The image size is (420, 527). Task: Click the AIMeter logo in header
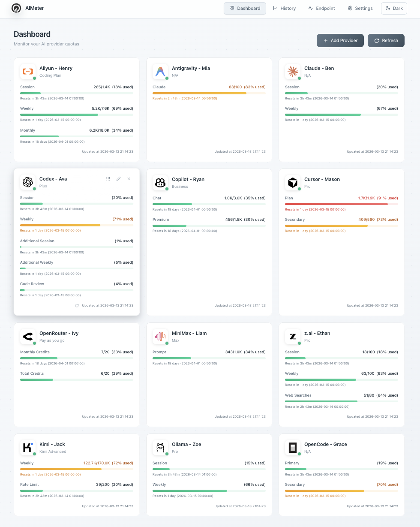click(16, 8)
